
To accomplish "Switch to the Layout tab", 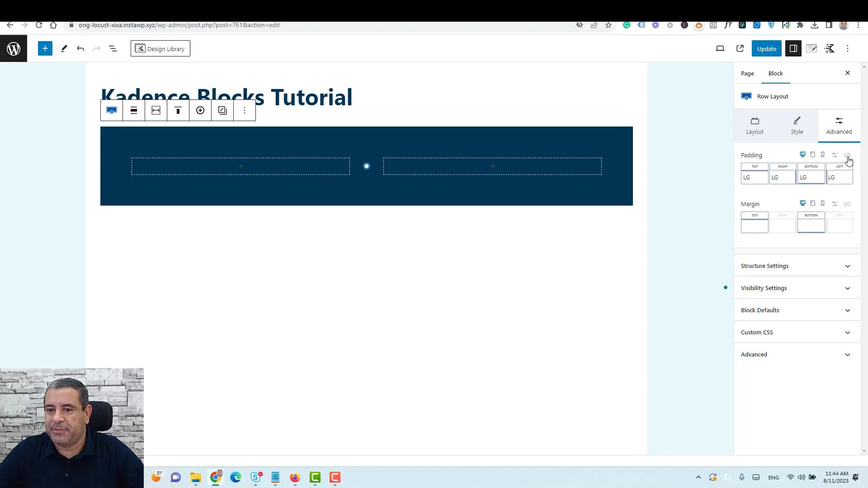I will (755, 125).
